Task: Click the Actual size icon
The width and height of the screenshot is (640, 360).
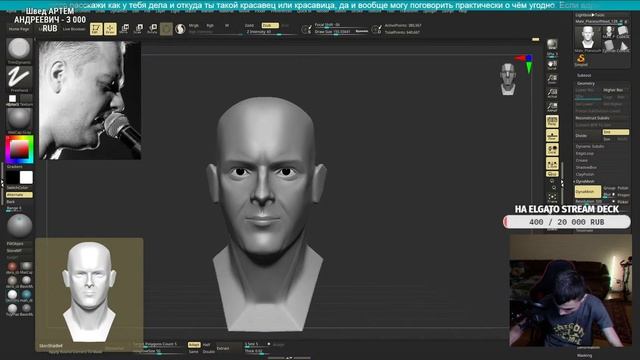Action: click(x=552, y=93)
